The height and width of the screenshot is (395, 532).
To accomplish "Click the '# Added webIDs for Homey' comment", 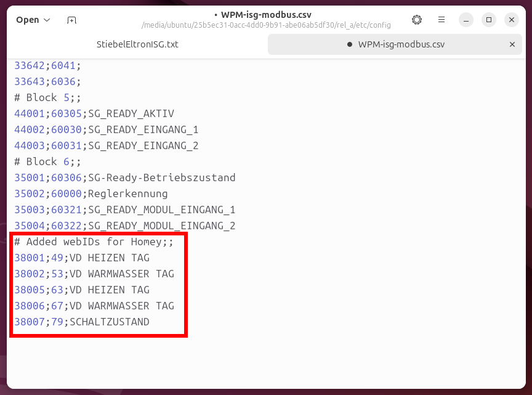I will pos(94,242).
